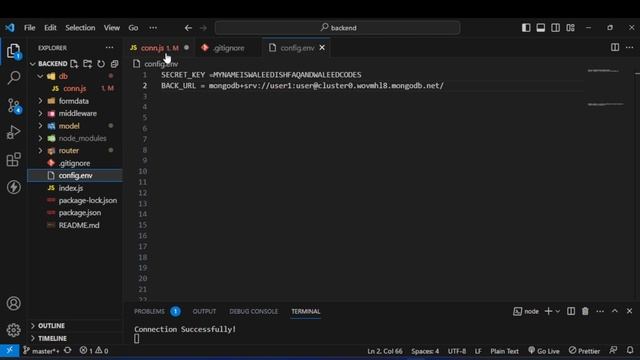Open the File menu
Screen dimensions: 640x360
(29, 28)
